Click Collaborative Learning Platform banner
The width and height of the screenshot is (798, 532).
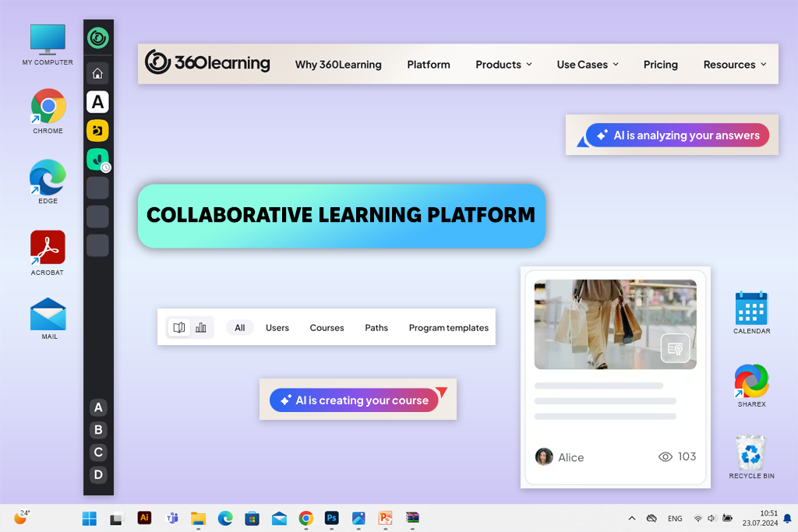341,217
